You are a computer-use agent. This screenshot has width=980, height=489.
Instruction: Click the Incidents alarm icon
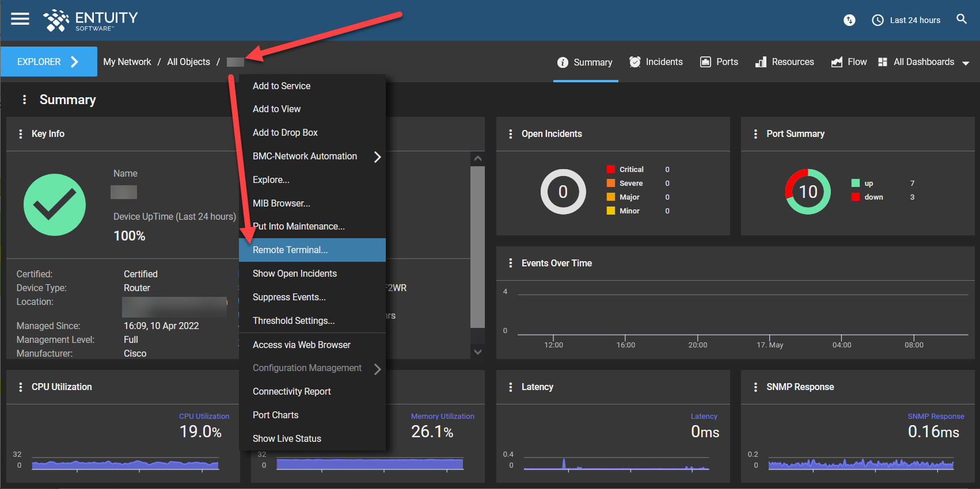(x=635, y=62)
